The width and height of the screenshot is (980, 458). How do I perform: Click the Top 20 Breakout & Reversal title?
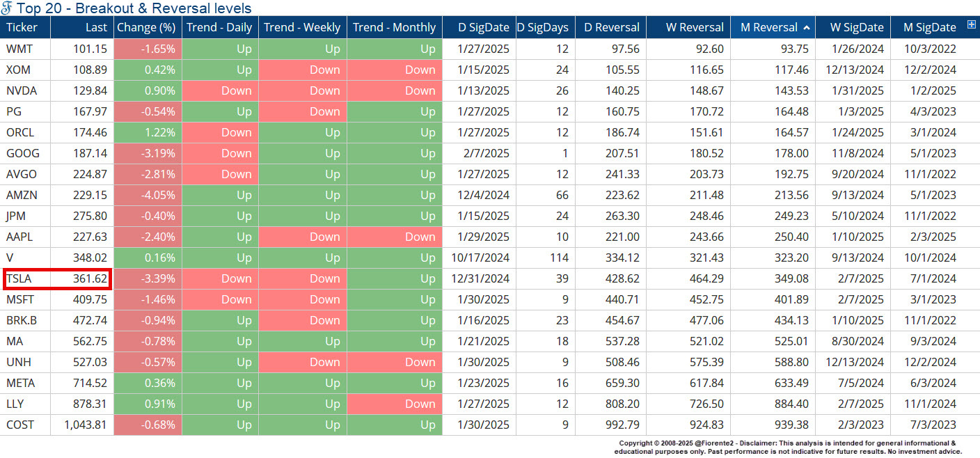pos(134,8)
